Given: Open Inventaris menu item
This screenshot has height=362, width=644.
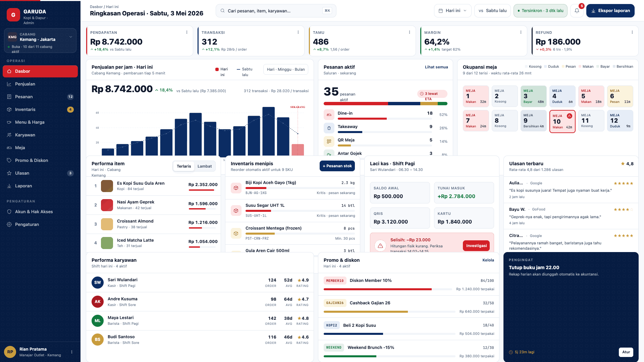Looking at the screenshot, I should click(x=40, y=110).
